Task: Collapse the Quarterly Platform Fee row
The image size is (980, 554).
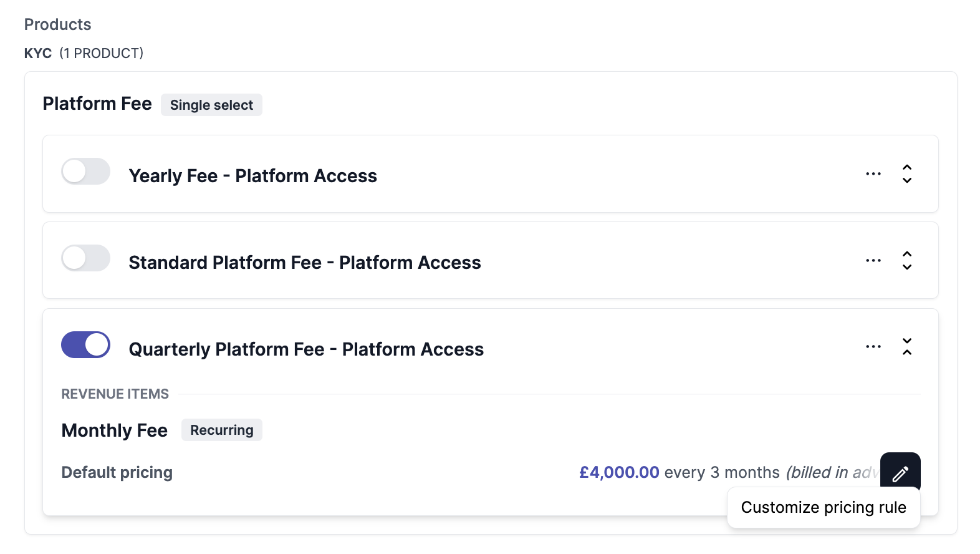Action: point(907,347)
